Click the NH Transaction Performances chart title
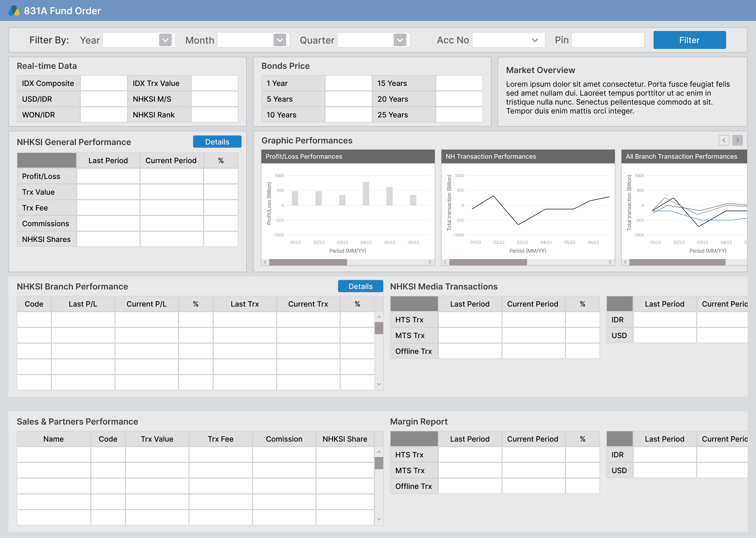756x538 pixels. 491,156
